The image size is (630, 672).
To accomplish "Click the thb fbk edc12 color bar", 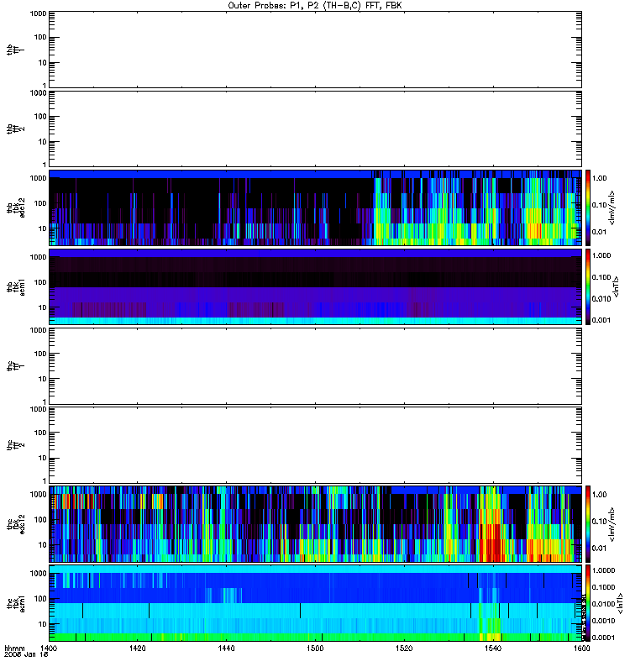I will [588, 207].
